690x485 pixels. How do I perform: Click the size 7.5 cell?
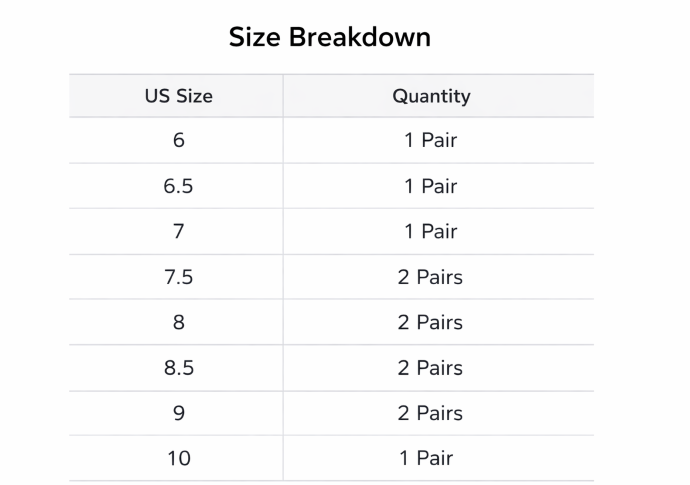point(178,277)
